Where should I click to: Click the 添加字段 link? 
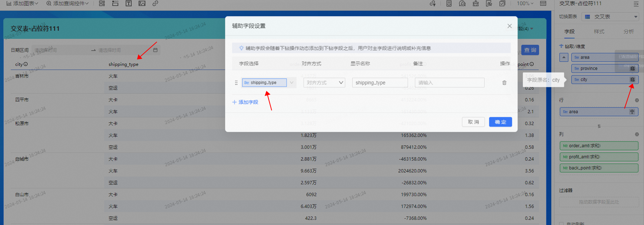[245, 102]
